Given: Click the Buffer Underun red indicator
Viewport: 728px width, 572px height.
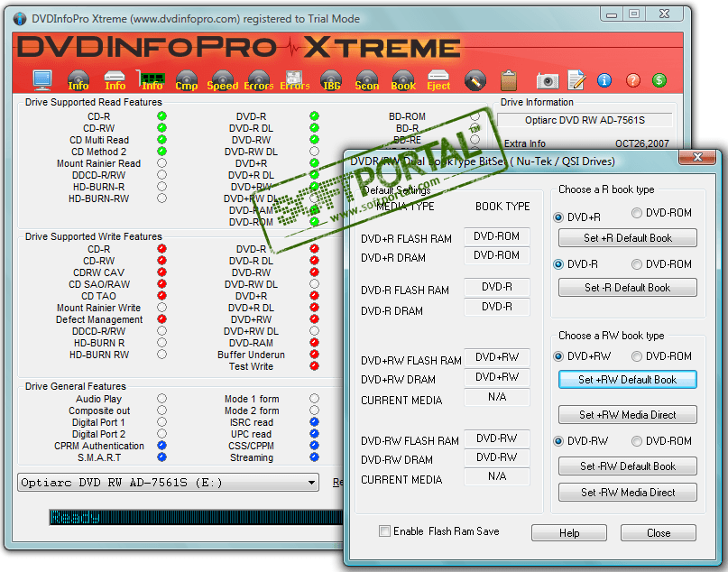Looking at the screenshot, I should pos(314,355).
